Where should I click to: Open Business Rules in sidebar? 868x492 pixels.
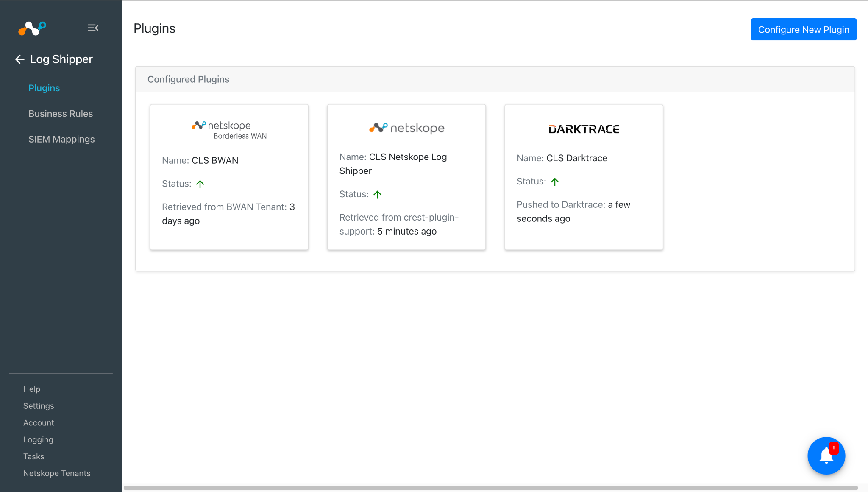61,114
